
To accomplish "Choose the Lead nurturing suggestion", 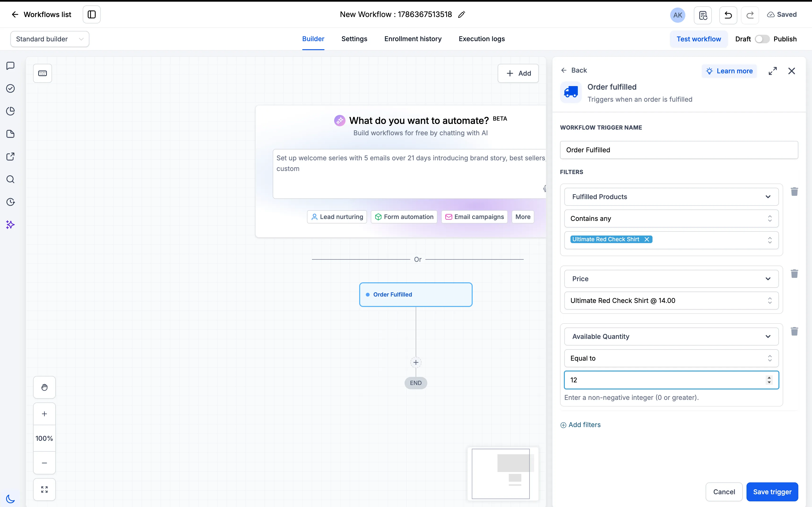I will 337,217.
